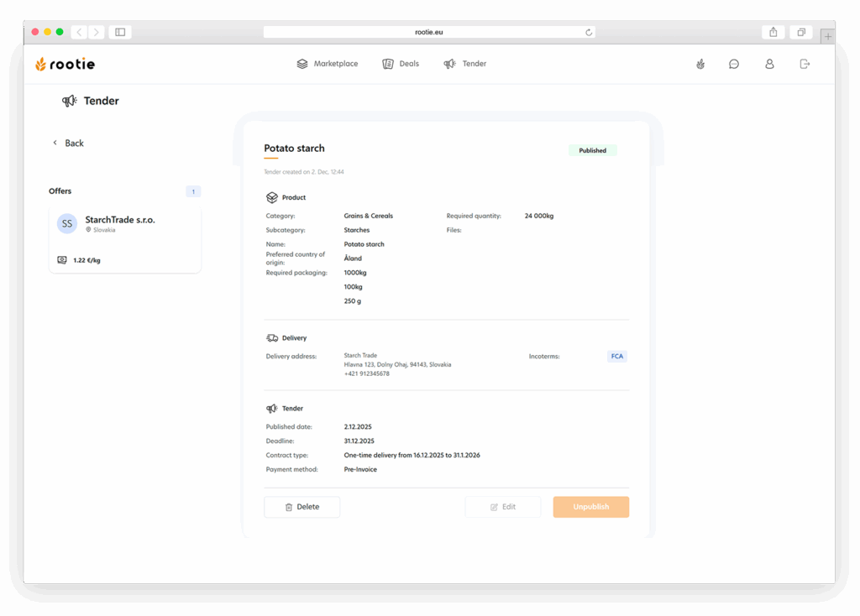Click the rootie logo
The height and width of the screenshot is (616, 860).
coord(65,64)
